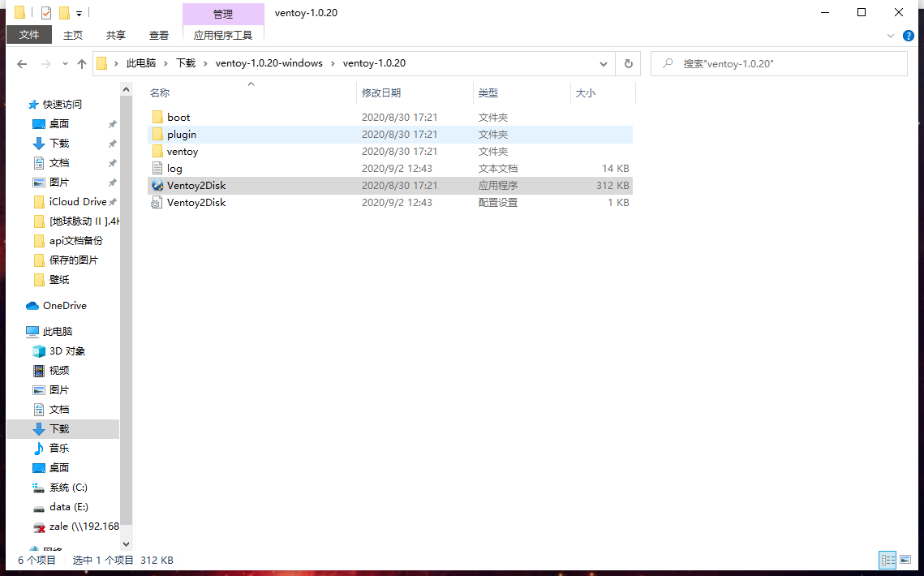Click the log text document icon
Image resolution: width=924 pixels, height=576 pixels.
coord(157,168)
